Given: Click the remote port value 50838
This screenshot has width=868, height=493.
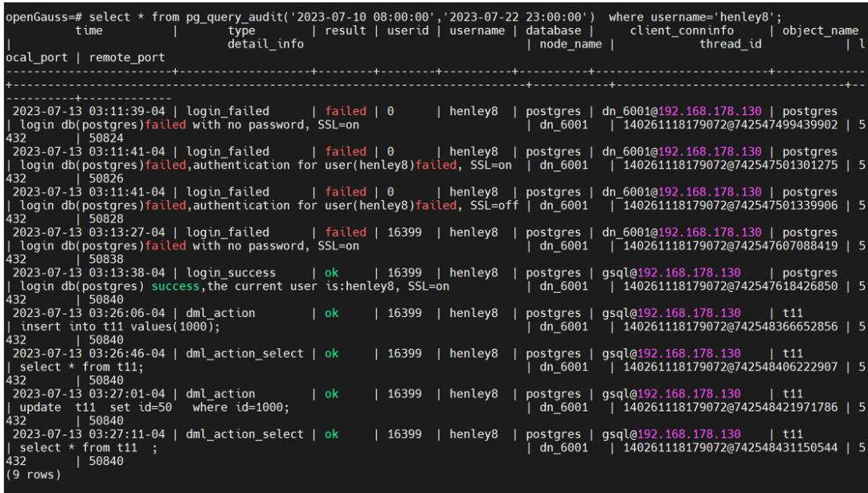Looking at the screenshot, I should [x=106, y=259].
